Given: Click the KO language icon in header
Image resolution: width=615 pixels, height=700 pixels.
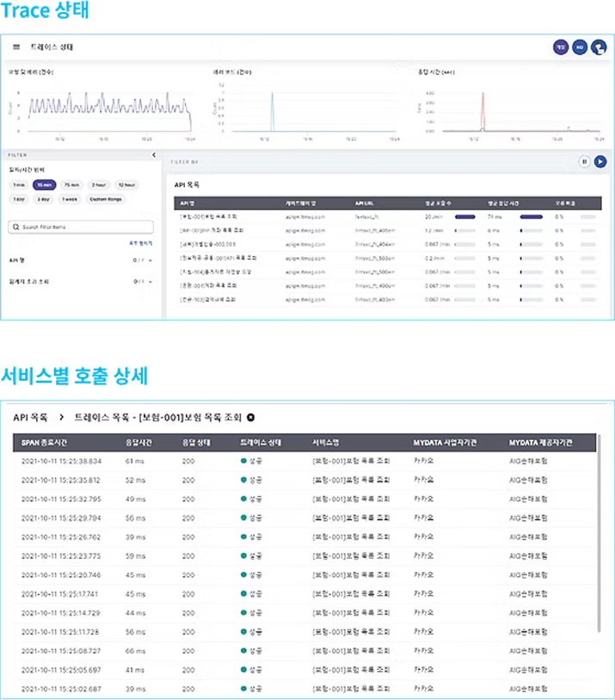Looking at the screenshot, I should (580, 47).
